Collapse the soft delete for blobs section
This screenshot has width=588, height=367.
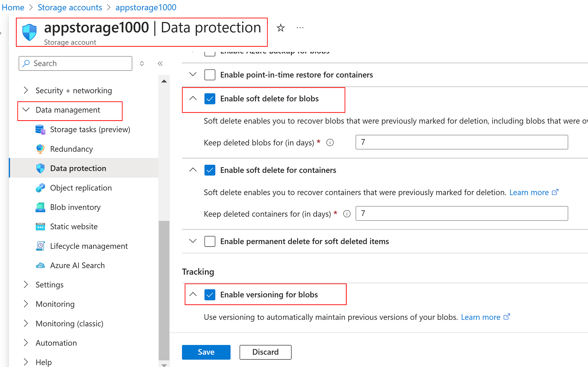193,98
